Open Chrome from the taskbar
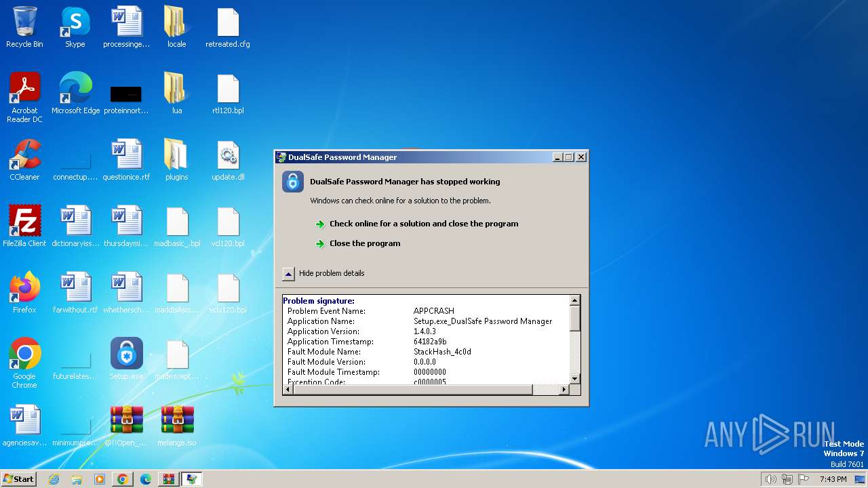This screenshot has width=868, height=488. pos(122,479)
